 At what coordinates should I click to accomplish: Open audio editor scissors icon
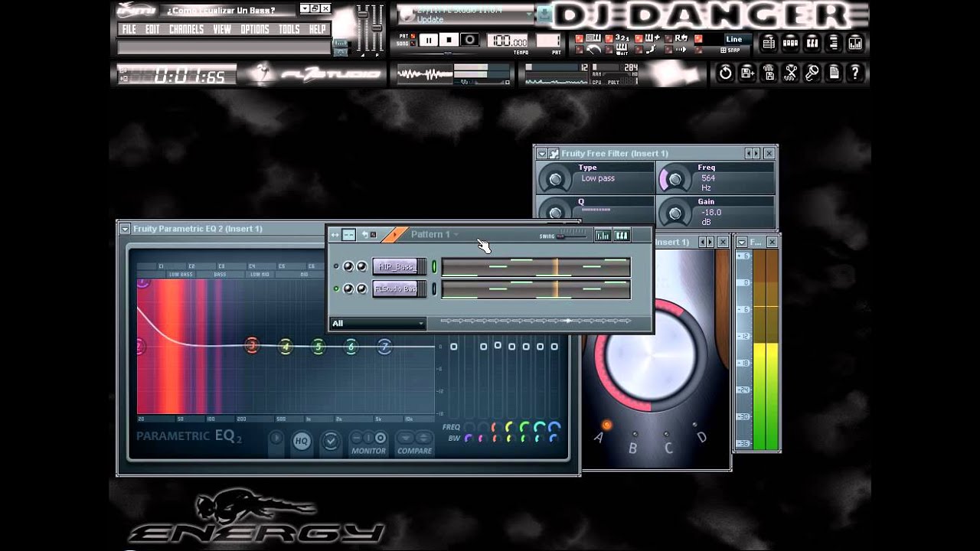tap(791, 73)
